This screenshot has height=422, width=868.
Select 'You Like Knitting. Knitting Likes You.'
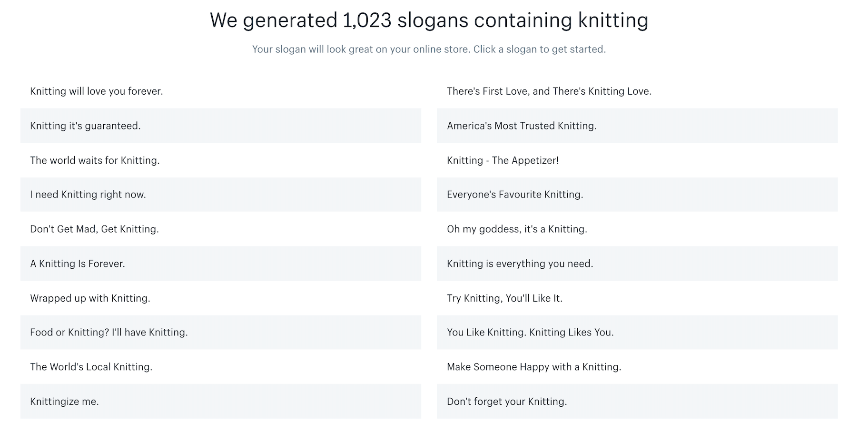(x=530, y=333)
